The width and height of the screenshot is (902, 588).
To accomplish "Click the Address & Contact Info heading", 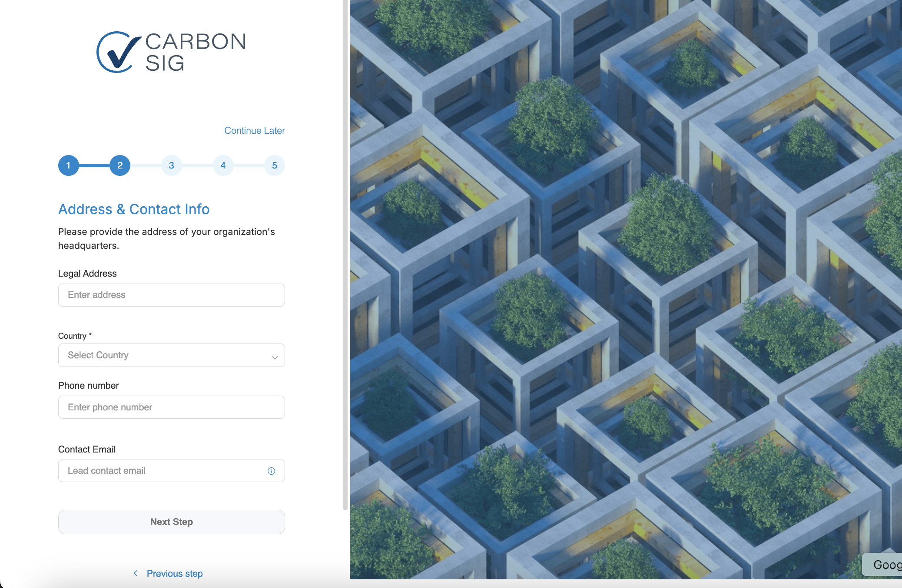I will (x=134, y=209).
